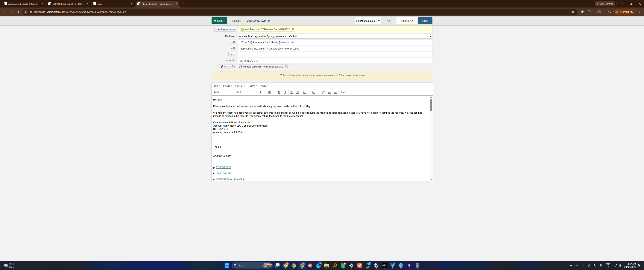Switch to the Accounting Reports browser tab
The width and height of the screenshot is (644, 270).
[23, 4]
